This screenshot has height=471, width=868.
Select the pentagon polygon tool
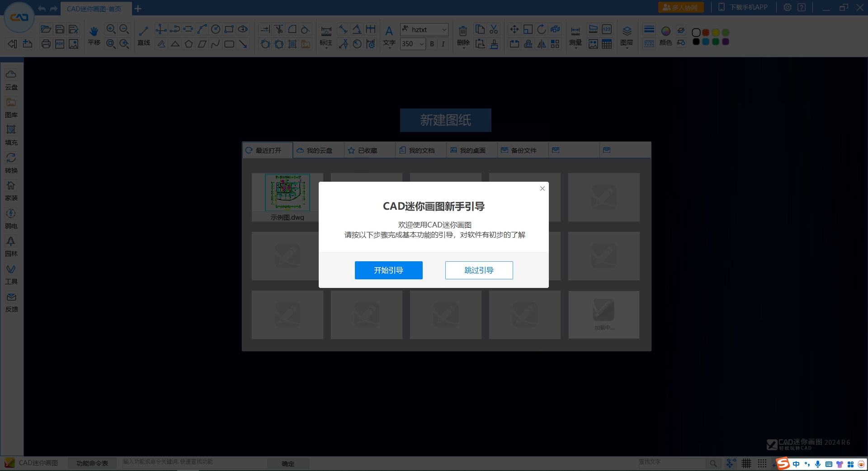(189, 44)
